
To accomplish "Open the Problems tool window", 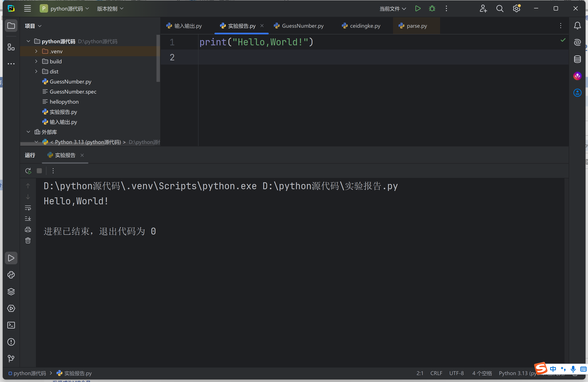I will point(11,342).
